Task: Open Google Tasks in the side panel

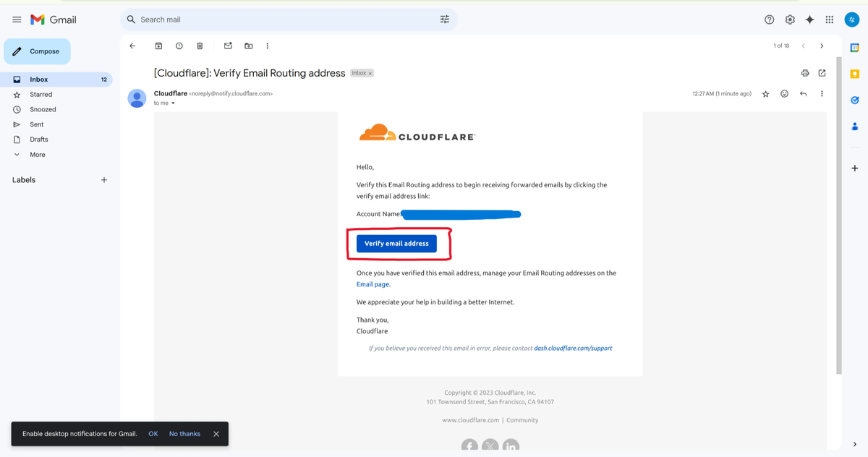Action: coord(854,100)
